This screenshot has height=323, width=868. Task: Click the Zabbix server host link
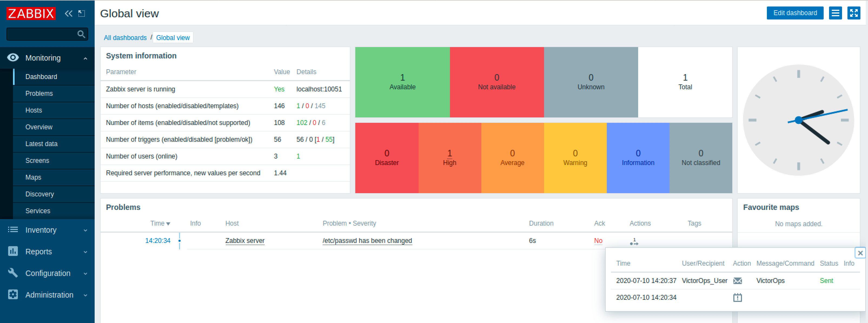coord(245,240)
